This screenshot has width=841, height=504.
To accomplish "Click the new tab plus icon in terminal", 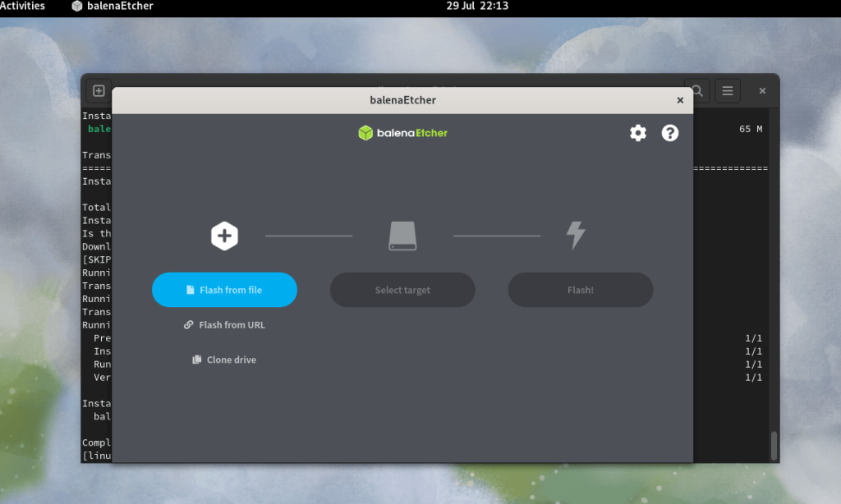I will [x=97, y=90].
